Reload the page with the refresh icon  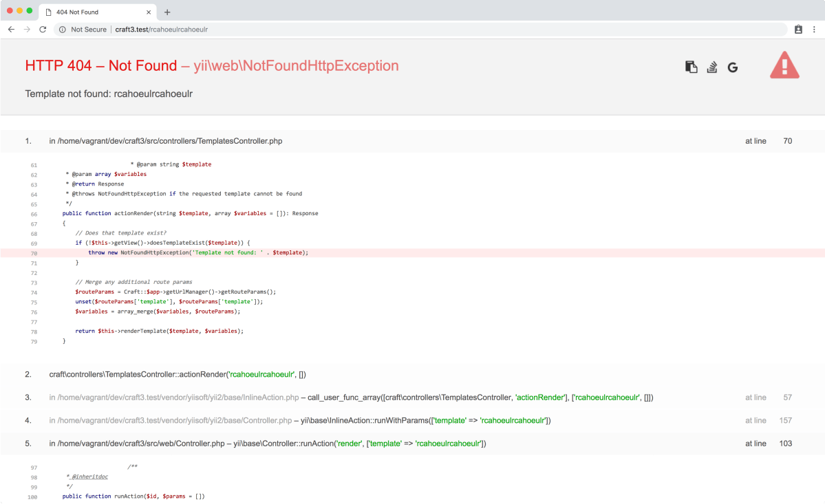43,30
